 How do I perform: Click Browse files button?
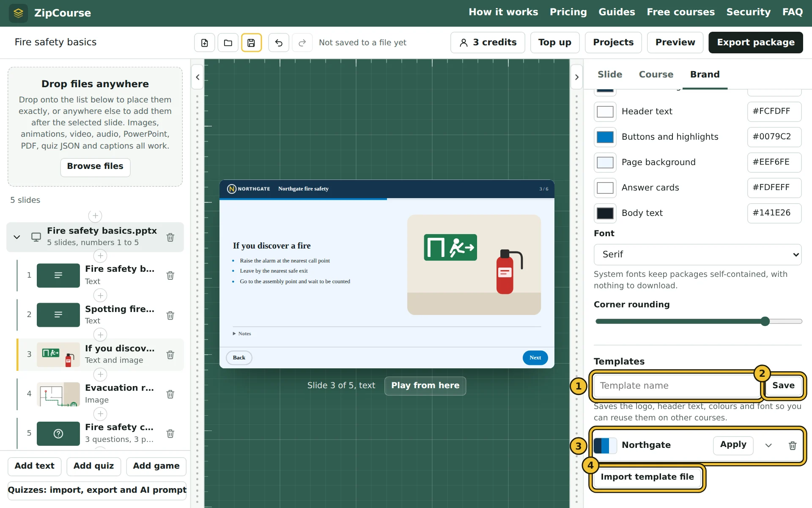point(95,167)
